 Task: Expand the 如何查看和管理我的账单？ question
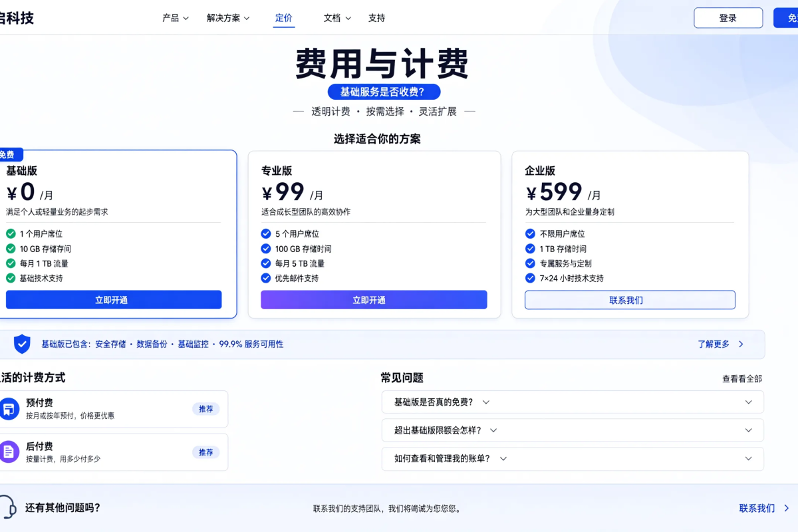pyautogui.click(x=573, y=459)
